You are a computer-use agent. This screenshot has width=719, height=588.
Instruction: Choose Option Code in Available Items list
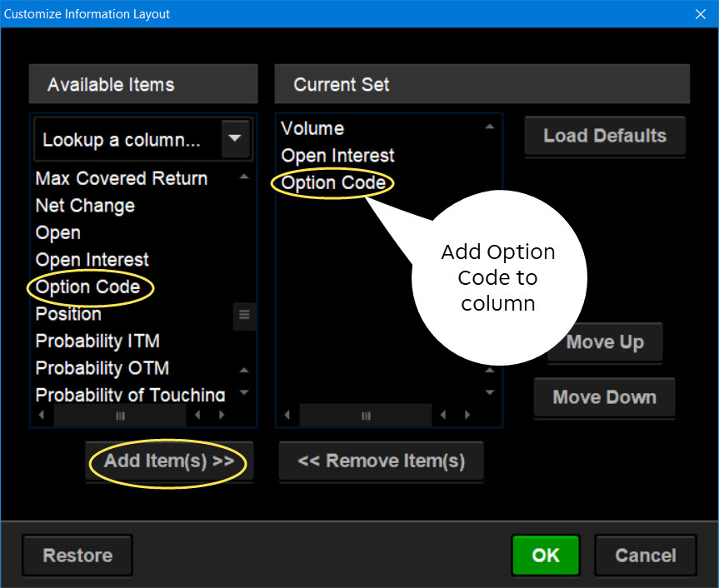[87, 287]
